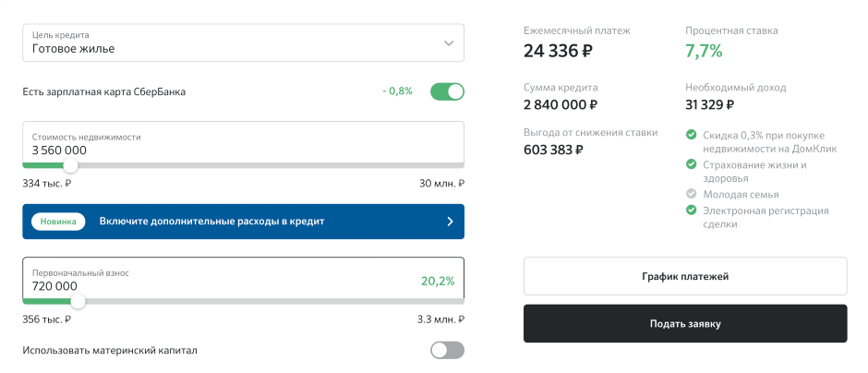Select the Страхование жизни и здоровья option text
The image size is (868, 373).
(754, 172)
